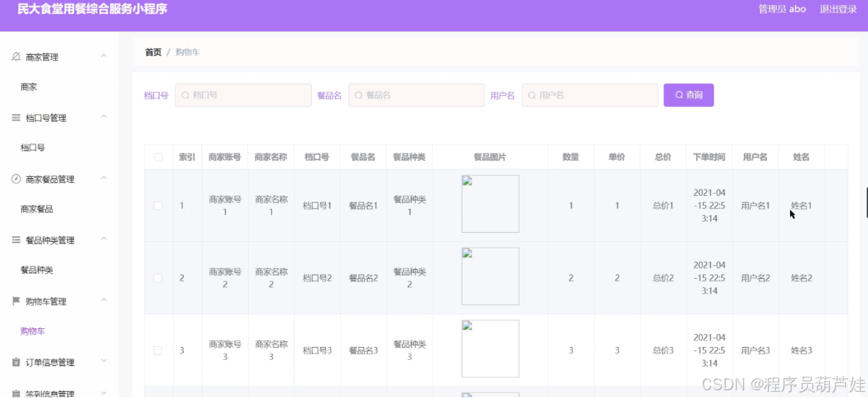Click the search icon in 用户名 field
Image resolution: width=868 pixels, height=398 pixels.
532,95
